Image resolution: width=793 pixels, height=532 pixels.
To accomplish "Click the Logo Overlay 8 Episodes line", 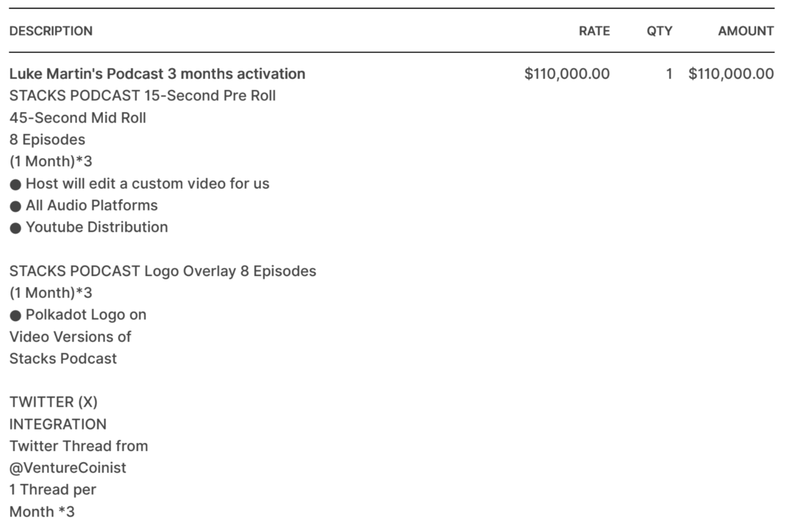I will [163, 271].
